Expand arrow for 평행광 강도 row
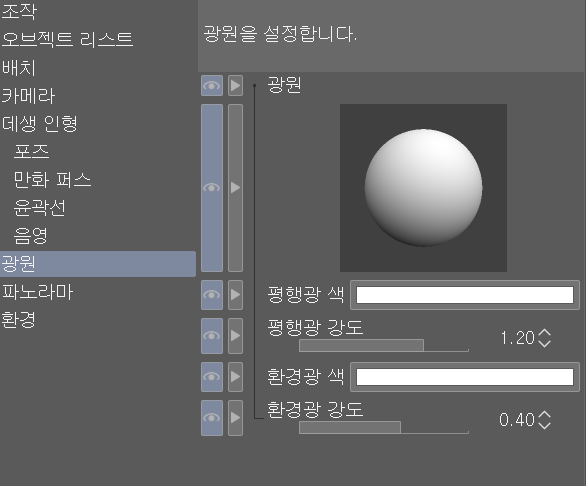This screenshot has height=486, width=586. pos(235,336)
